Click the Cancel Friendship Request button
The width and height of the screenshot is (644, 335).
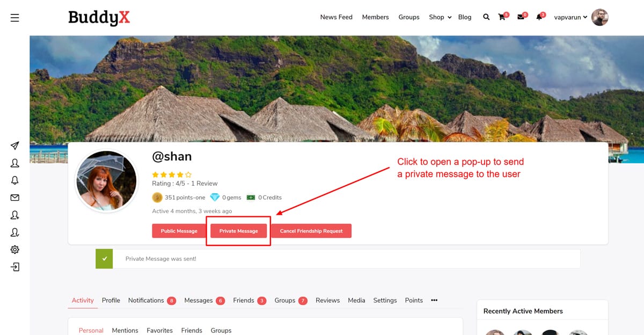(x=311, y=231)
